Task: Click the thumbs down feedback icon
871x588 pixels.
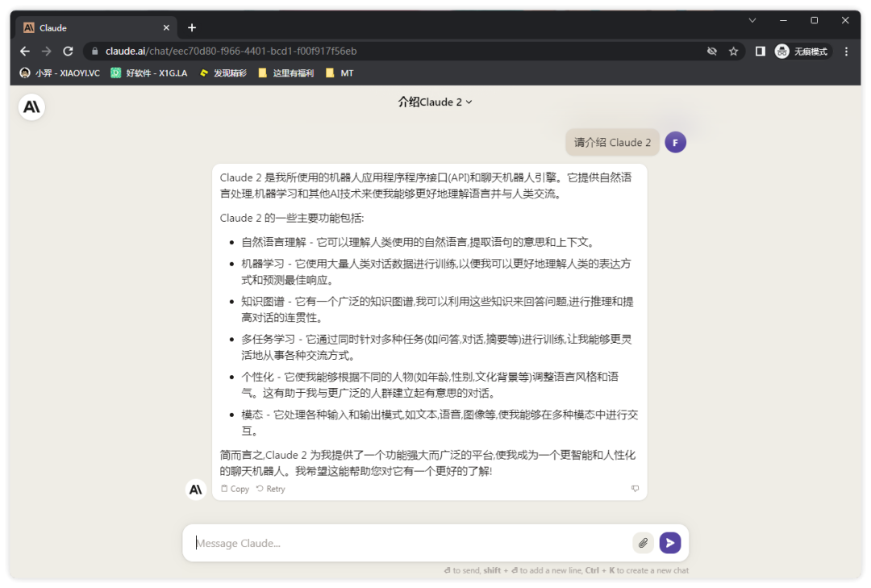Action: tap(635, 489)
